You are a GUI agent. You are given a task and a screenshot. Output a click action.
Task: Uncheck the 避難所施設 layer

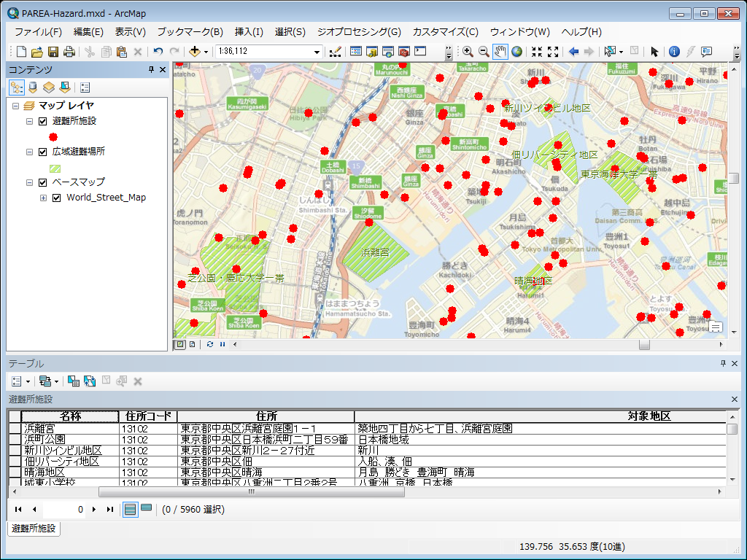click(x=42, y=122)
